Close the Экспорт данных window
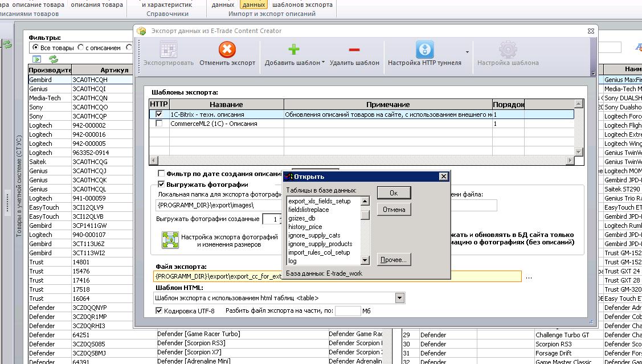Image resolution: width=642 pixels, height=364 pixels. coord(590,31)
